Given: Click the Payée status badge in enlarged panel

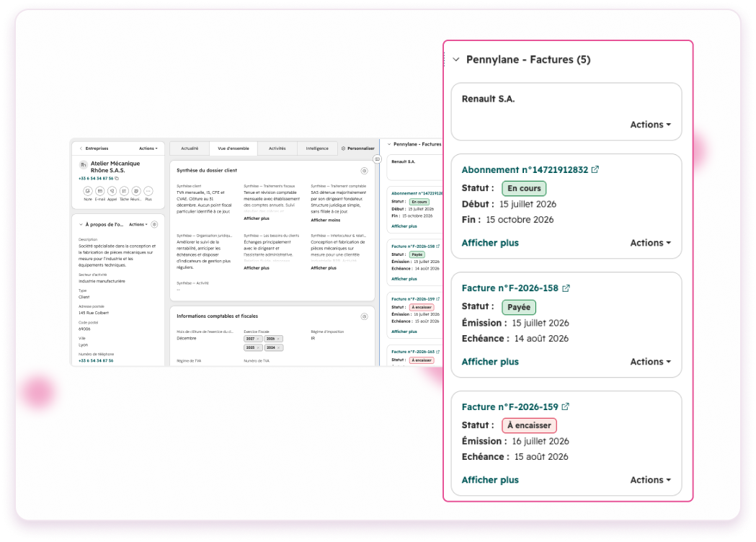Looking at the screenshot, I should click(x=519, y=307).
